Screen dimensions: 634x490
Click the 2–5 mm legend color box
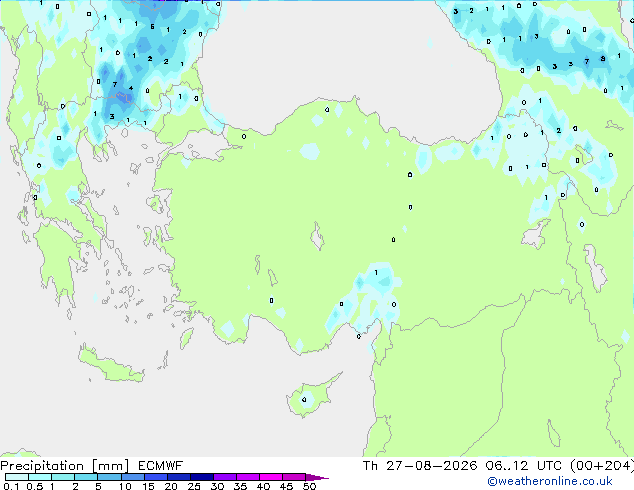pos(86,477)
